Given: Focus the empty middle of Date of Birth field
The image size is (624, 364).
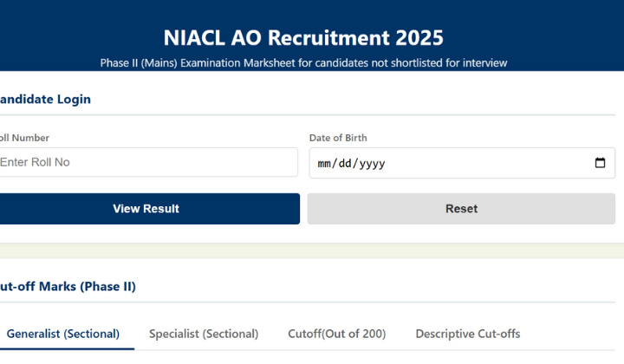Looking at the screenshot, I should (x=485, y=163).
